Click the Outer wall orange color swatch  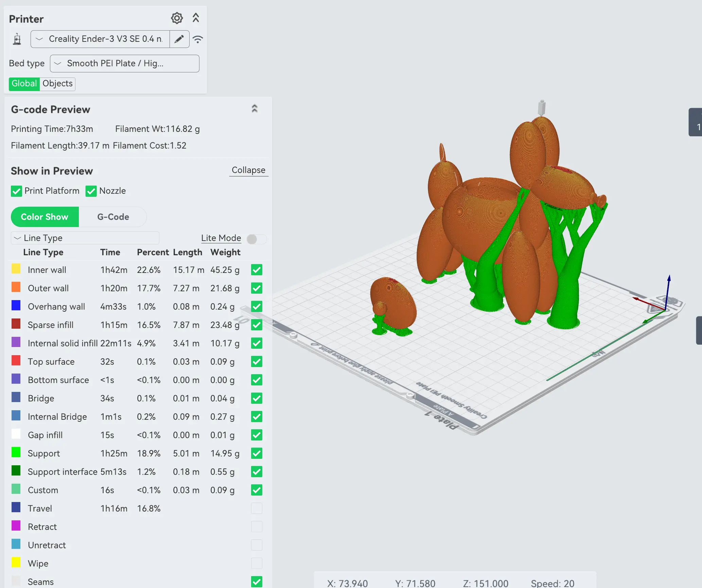click(16, 287)
